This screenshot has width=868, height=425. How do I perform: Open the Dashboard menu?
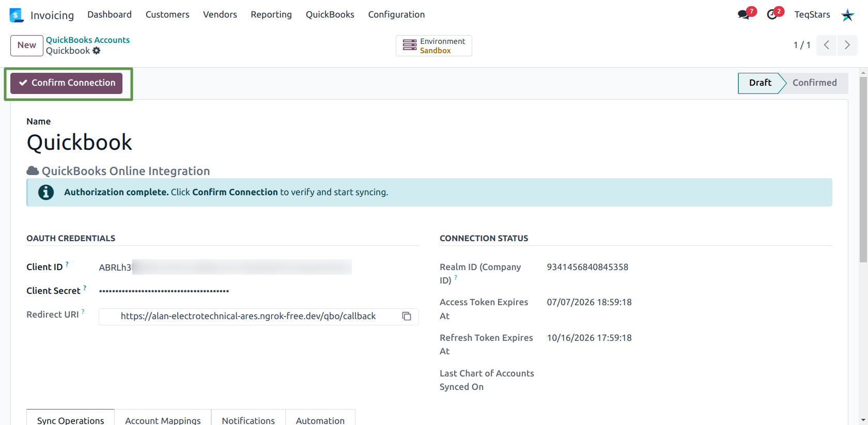tap(110, 14)
